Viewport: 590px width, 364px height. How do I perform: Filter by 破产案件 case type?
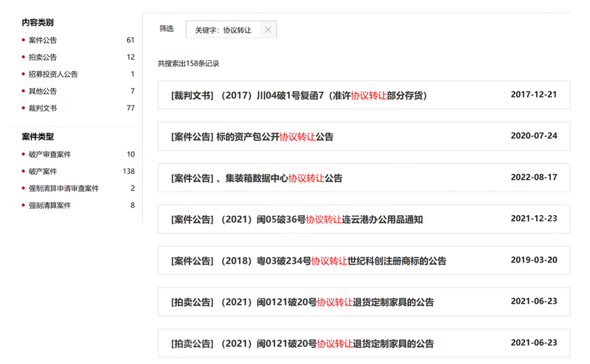[x=43, y=172]
